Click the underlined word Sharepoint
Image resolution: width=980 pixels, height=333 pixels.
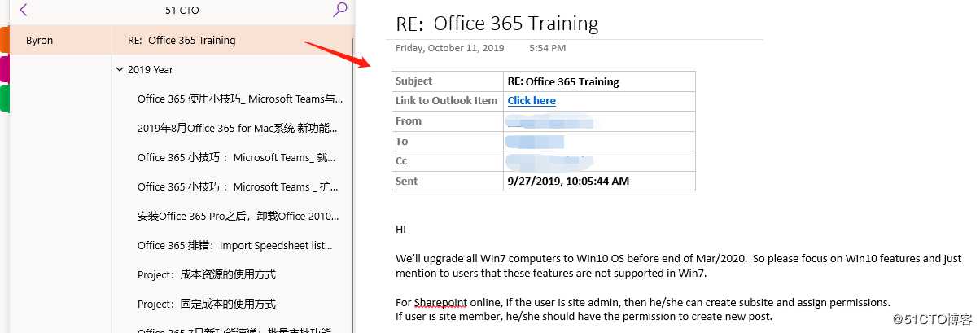(x=440, y=301)
